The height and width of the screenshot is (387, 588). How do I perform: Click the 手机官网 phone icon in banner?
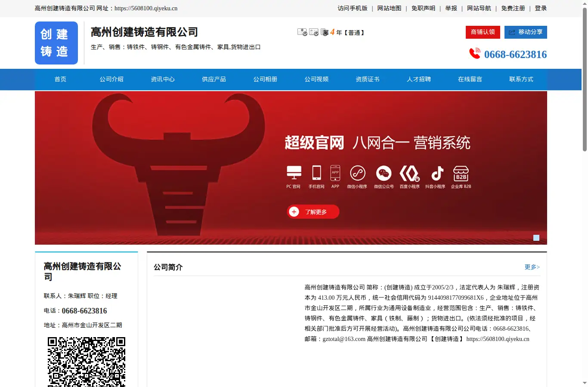(316, 173)
